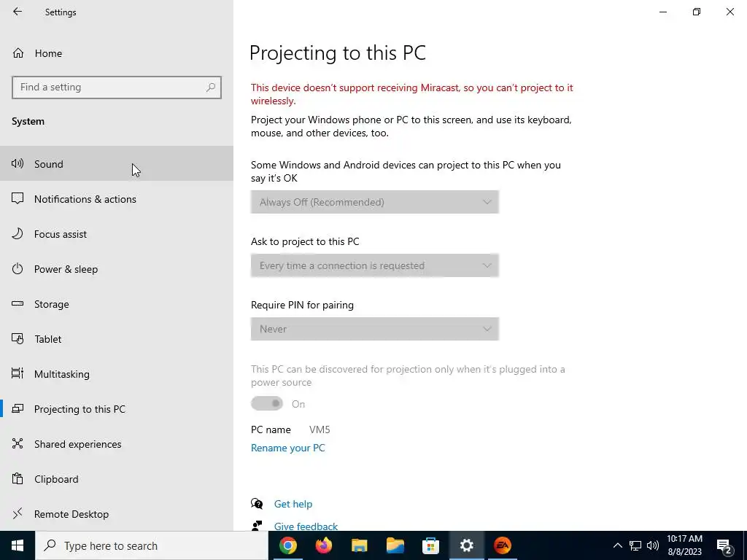Click the volume icon in system tray

click(x=653, y=545)
